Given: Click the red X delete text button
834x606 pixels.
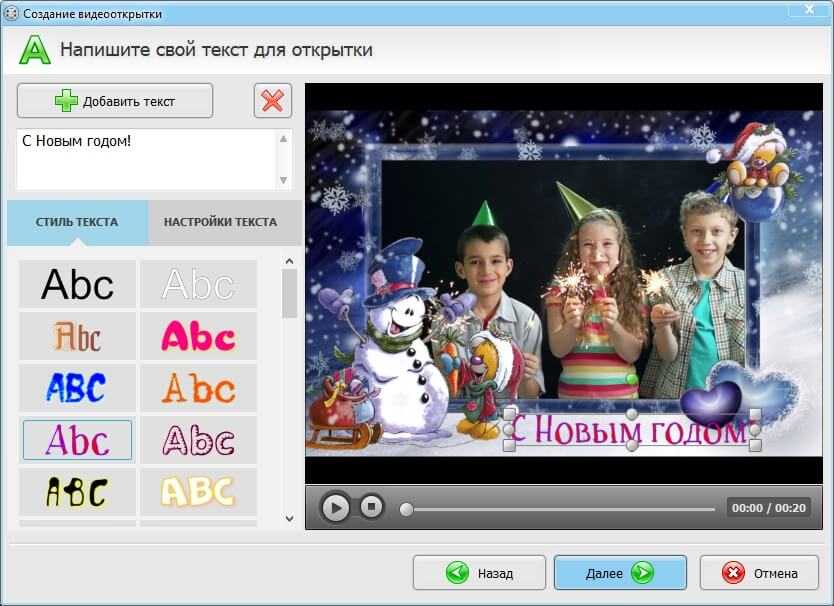Looking at the screenshot, I should (x=272, y=101).
